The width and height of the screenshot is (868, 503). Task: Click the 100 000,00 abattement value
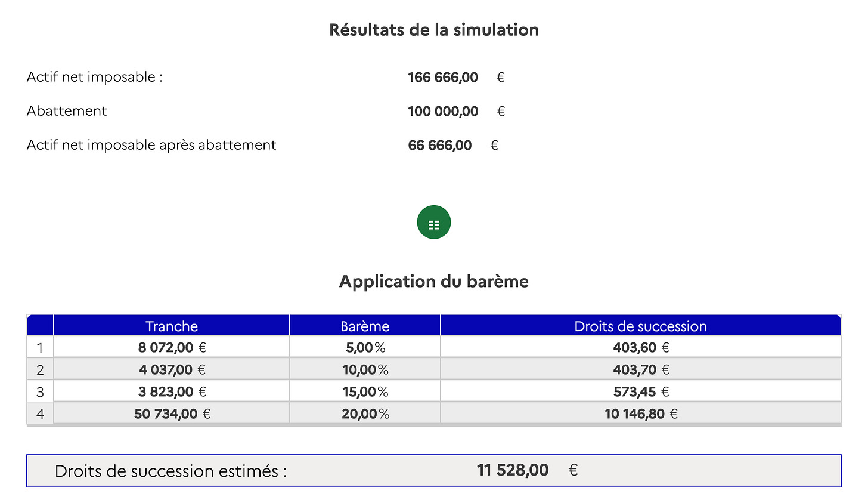click(x=443, y=111)
